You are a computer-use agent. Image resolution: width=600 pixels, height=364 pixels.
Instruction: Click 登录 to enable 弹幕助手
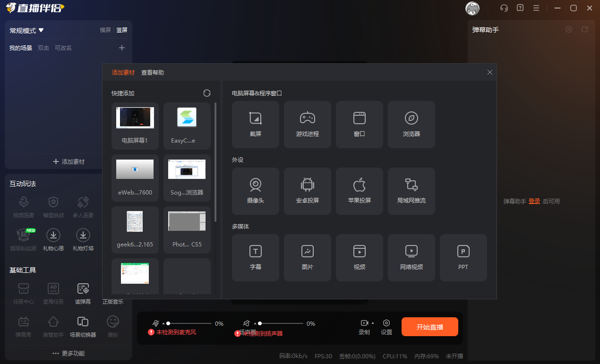point(534,201)
